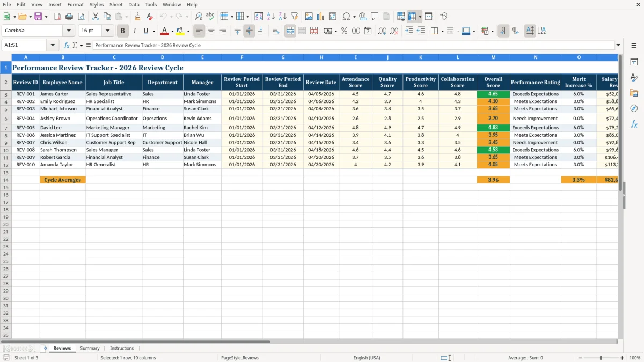Open the Font Size dropdown list
This screenshot has width=644, height=362.
tap(107, 31)
